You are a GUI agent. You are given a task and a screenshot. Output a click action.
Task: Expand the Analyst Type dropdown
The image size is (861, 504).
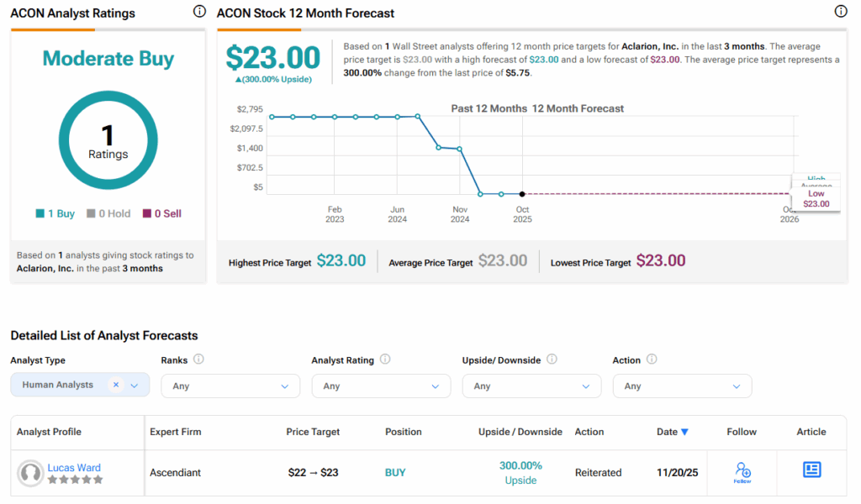(135, 386)
